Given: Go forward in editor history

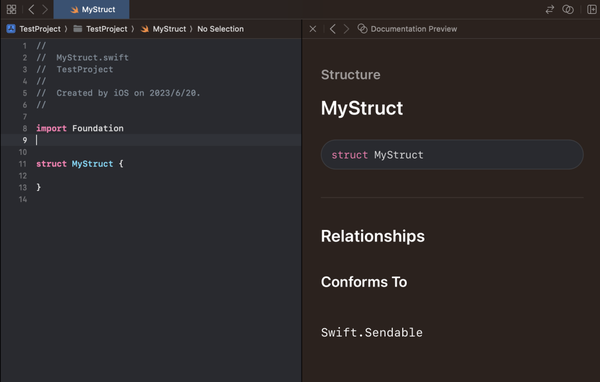Looking at the screenshot, I should coord(45,9).
